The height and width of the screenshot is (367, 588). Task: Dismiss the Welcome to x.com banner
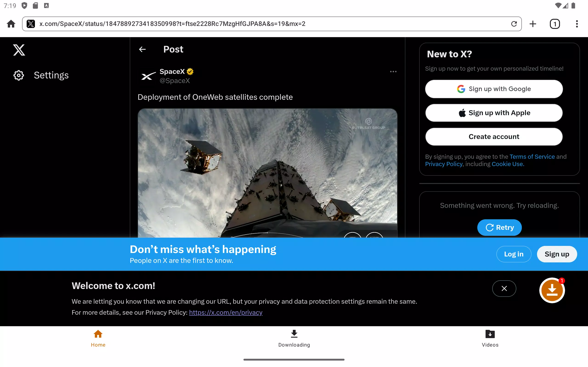point(504,288)
